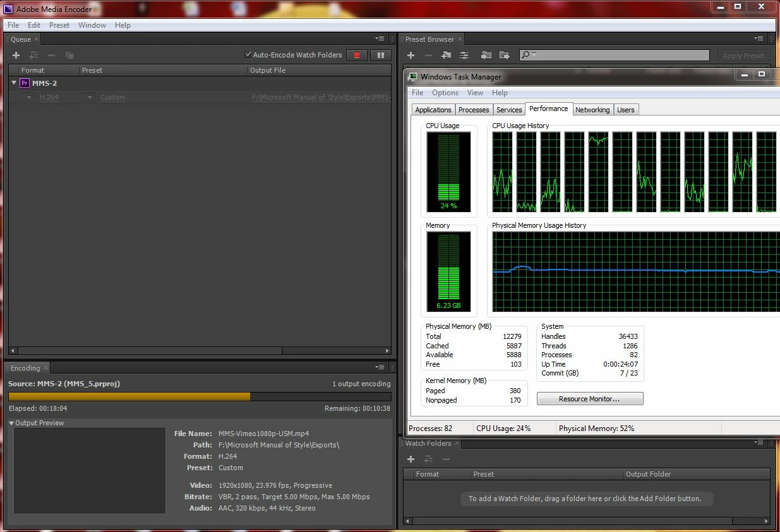Open View menu in Task Manager
Screen dimensions: 780x532
pyautogui.click(x=475, y=93)
